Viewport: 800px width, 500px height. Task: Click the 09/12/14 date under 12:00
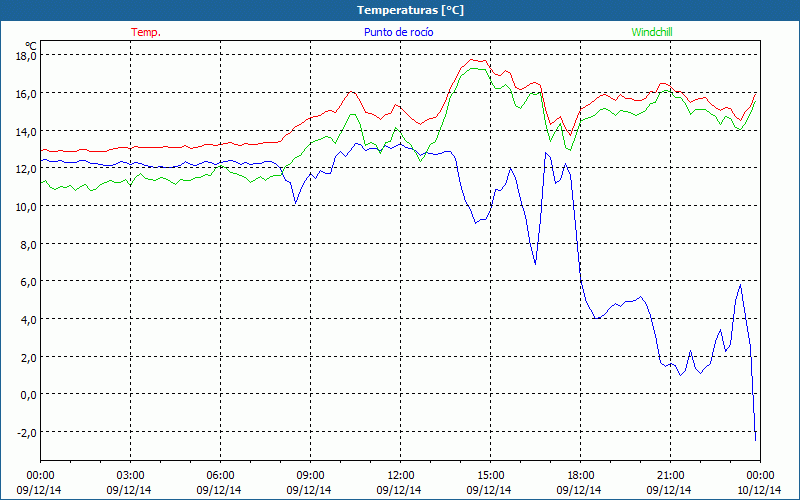(399, 490)
